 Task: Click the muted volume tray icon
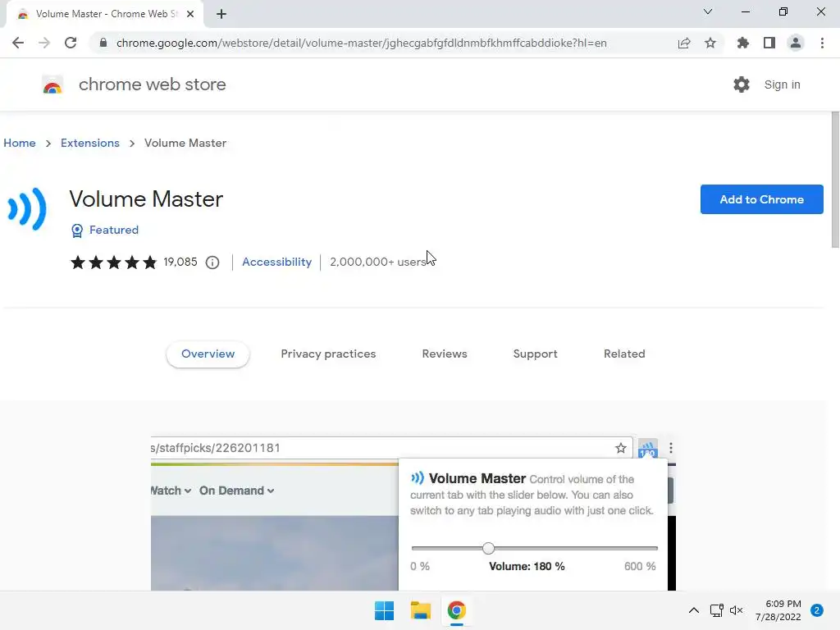736,610
